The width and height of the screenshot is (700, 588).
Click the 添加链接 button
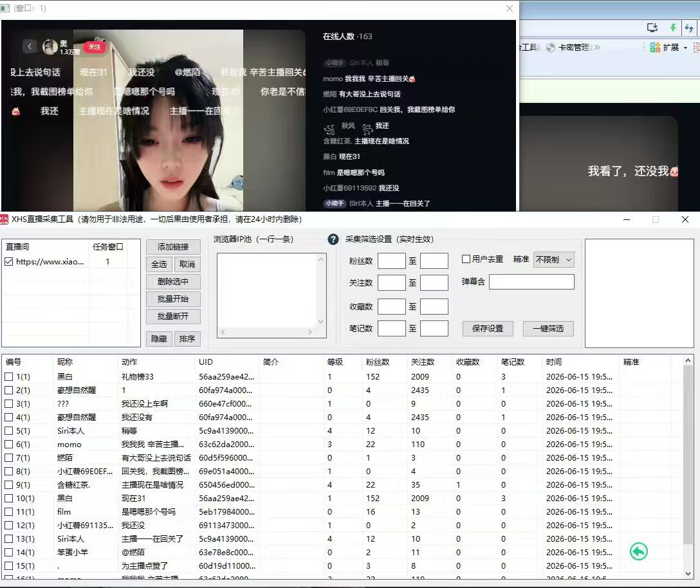(173, 247)
